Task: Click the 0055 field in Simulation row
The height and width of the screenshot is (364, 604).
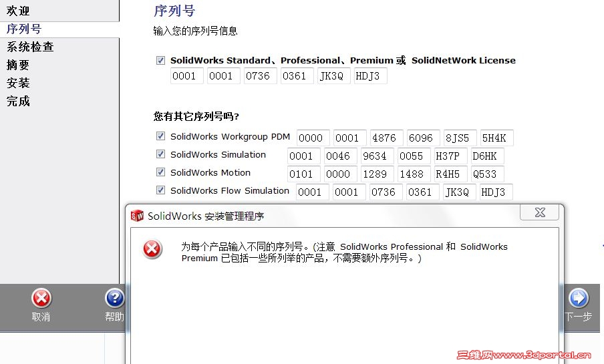Action: click(x=414, y=156)
